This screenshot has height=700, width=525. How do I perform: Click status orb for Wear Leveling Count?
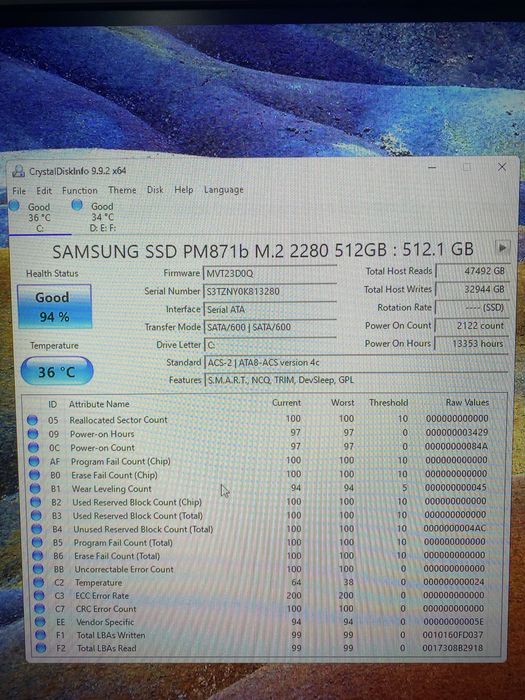(x=35, y=488)
